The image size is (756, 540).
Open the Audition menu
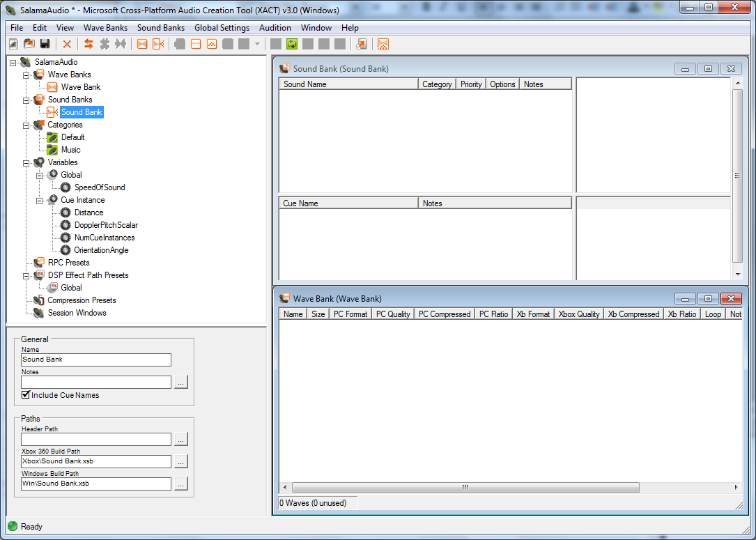pos(275,27)
